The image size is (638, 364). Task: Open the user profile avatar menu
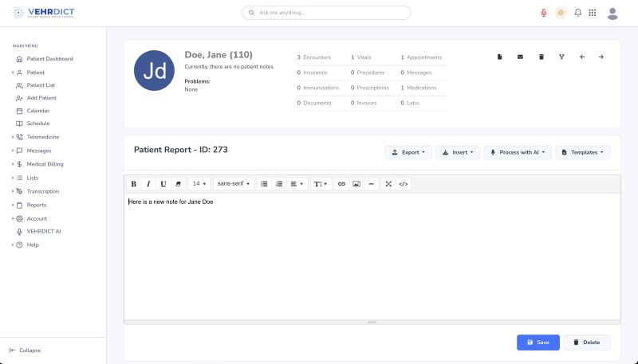click(x=612, y=14)
